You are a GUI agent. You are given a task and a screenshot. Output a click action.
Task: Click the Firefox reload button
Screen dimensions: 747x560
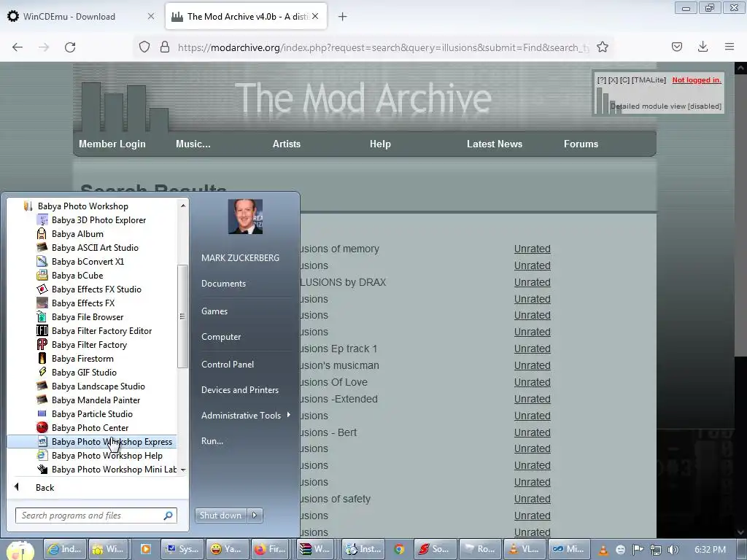[70, 47]
